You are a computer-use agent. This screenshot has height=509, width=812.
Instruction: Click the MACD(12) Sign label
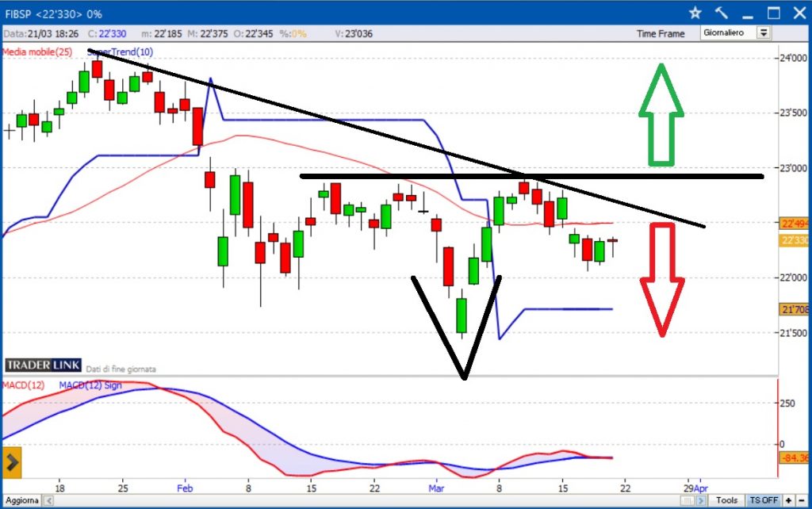coord(89,385)
